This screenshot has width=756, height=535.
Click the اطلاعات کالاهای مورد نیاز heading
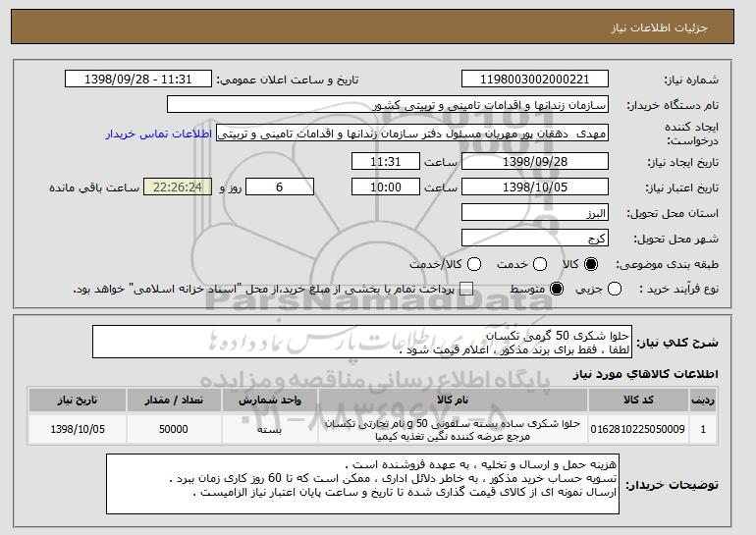pyautogui.click(x=645, y=374)
